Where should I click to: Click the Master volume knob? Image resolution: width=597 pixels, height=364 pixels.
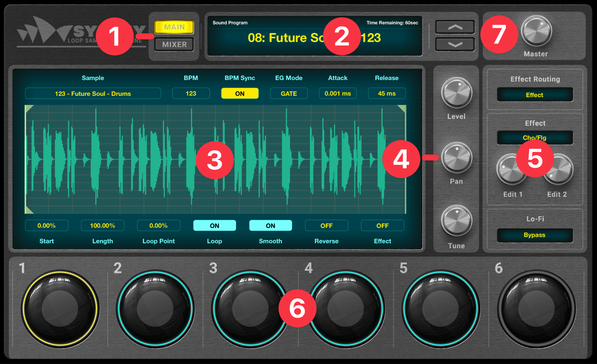click(536, 31)
